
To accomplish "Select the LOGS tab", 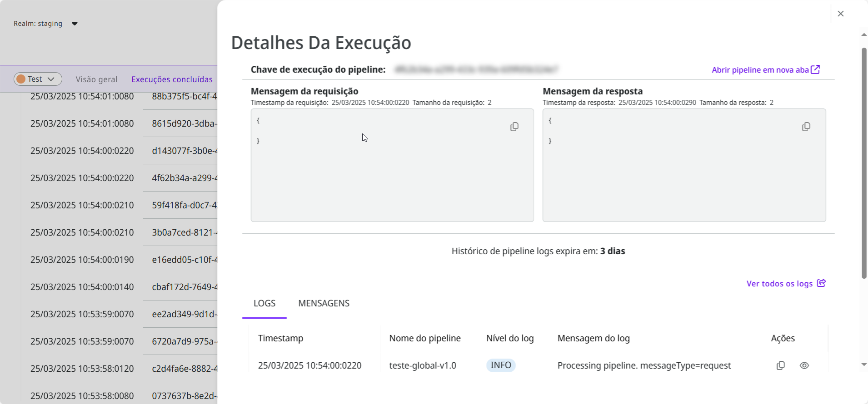I will coord(264,303).
